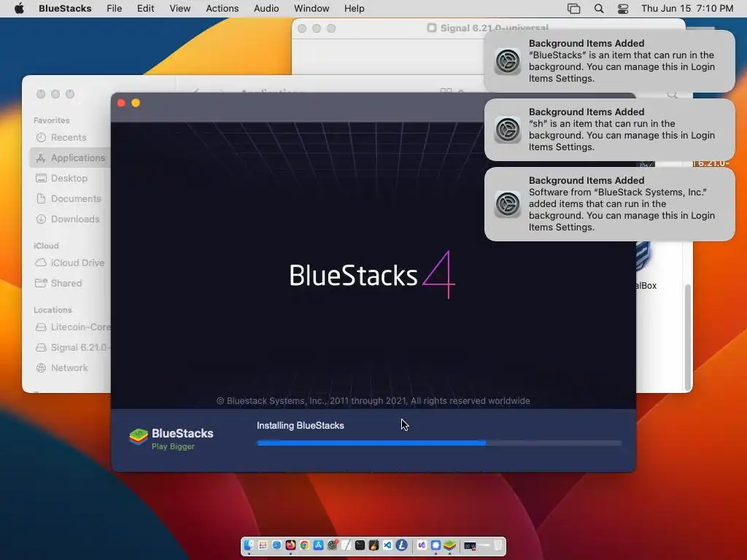This screenshot has width=747, height=560.
Task: Open the screenshot thumbnail in the Dock
Action: pos(471,545)
